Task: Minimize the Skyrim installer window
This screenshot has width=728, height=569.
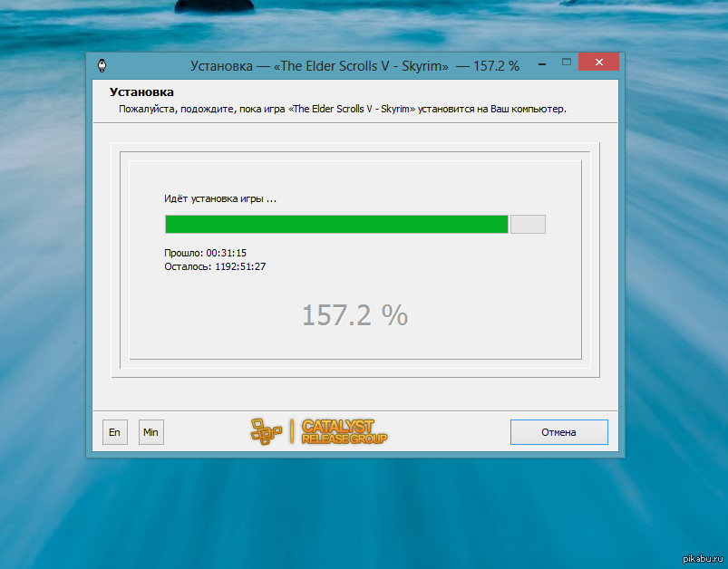Action: 541,64
